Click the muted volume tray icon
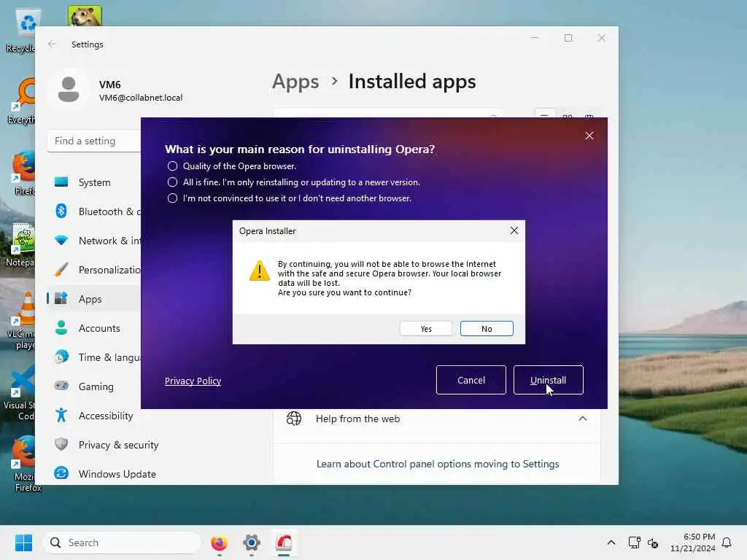This screenshot has height=560, width=747. point(653,542)
